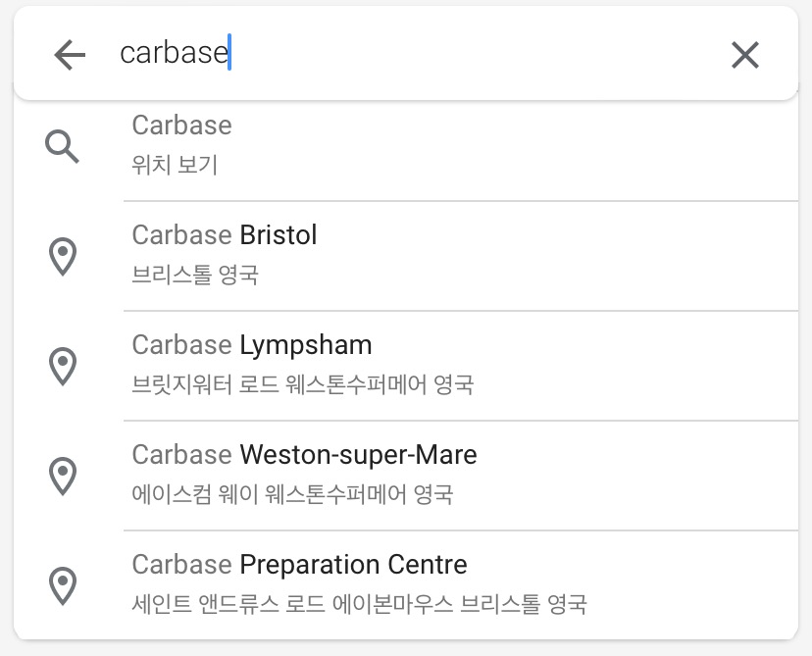Click the pin icon for Carbase Preparation Centre
812x656 pixels.
point(63,586)
